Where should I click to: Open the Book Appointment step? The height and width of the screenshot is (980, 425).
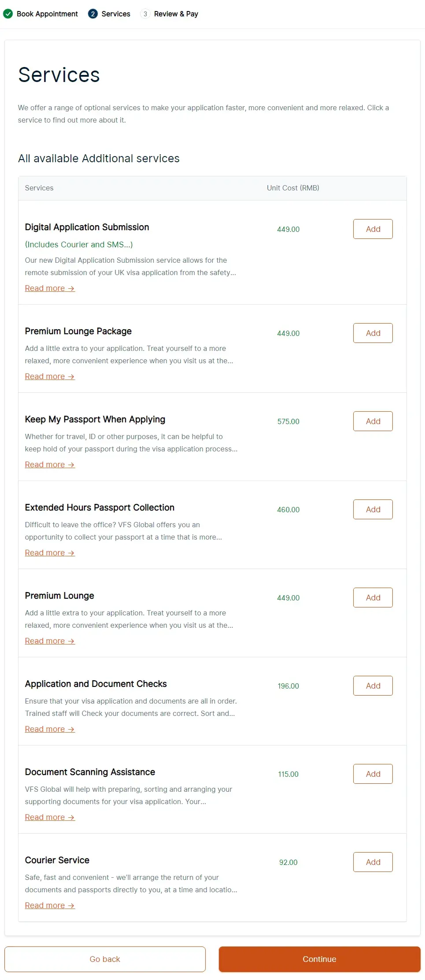47,14
